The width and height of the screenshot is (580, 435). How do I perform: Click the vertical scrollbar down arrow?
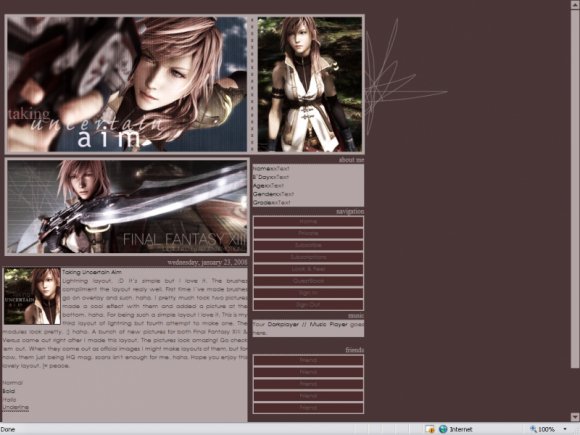(x=575, y=417)
